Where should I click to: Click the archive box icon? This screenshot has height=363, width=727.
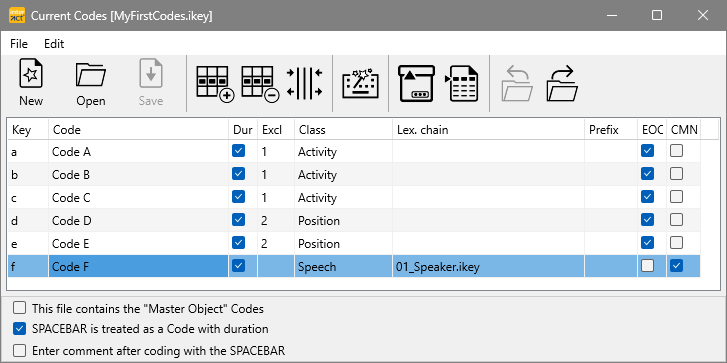[x=417, y=83]
